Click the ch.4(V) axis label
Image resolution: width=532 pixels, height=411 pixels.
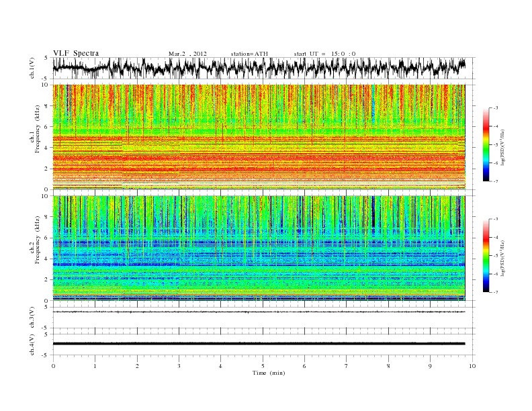pyautogui.click(x=32, y=345)
